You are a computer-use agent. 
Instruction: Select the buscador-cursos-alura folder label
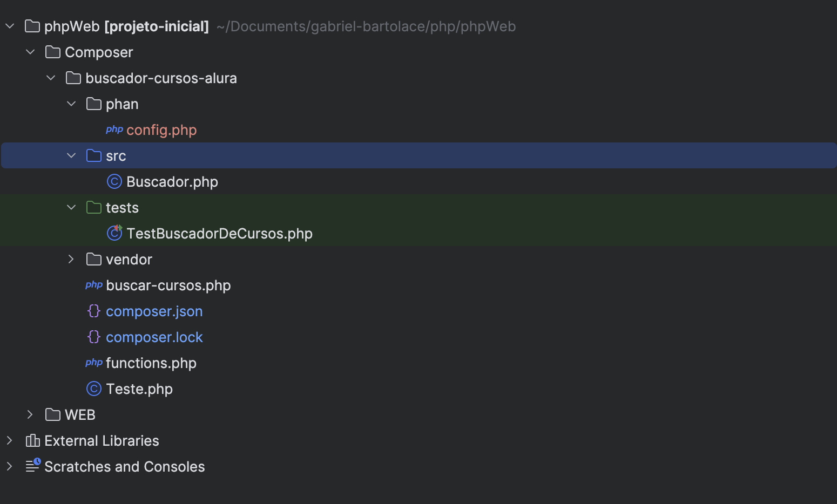tap(161, 78)
